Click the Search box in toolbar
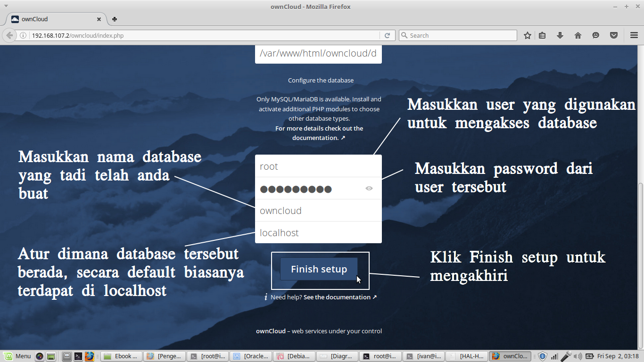 pyautogui.click(x=458, y=35)
